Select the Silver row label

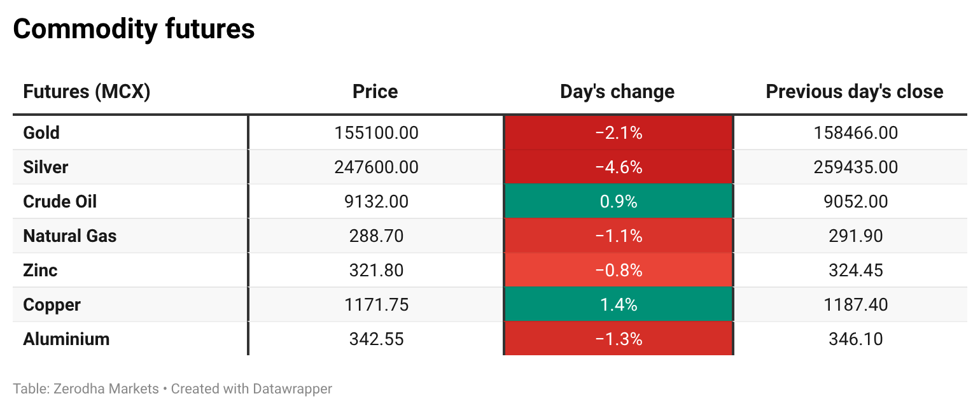(46, 167)
